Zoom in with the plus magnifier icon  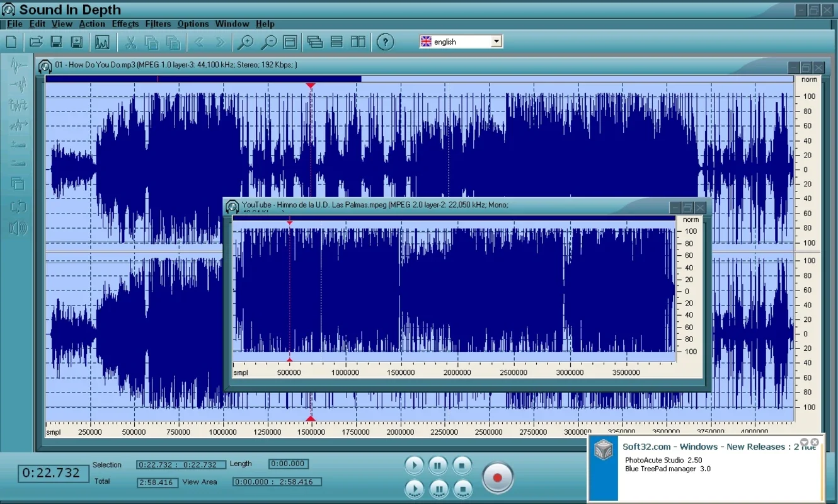pos(245,42)
